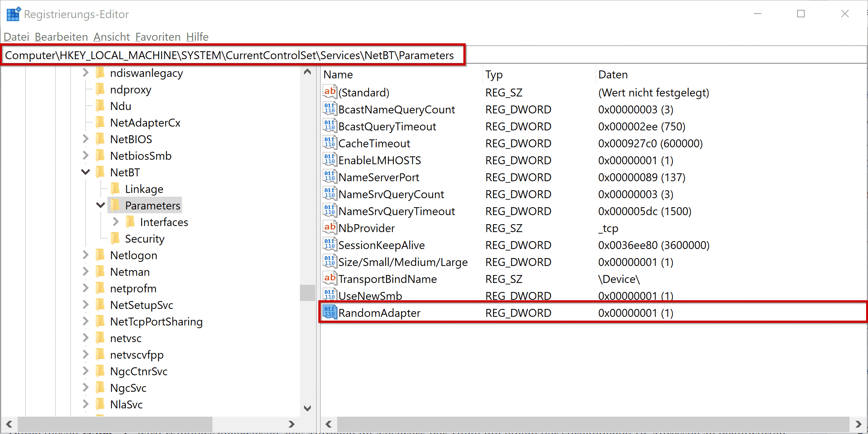868x434 pixels.
Task: Expand the NetbiosSmb tree node
Action: 86,155
